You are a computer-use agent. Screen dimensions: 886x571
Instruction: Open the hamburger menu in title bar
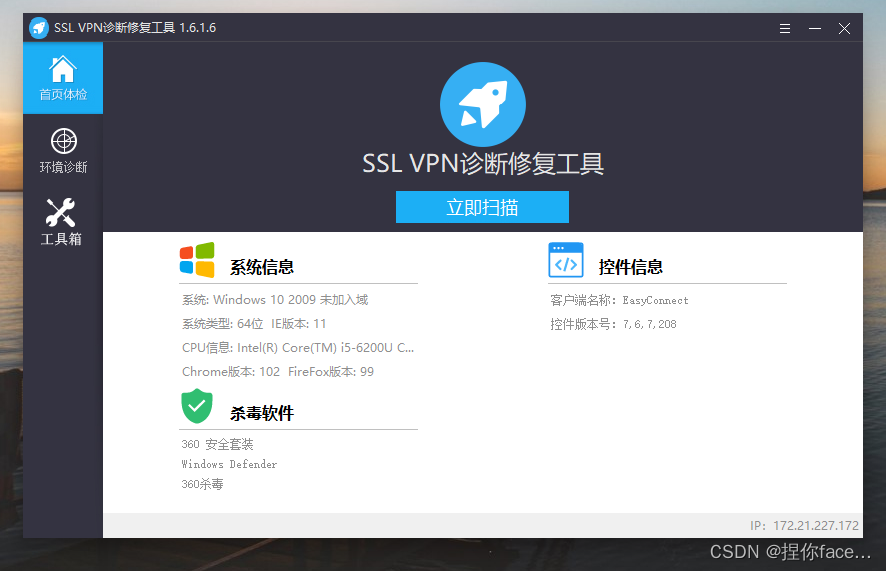pos(785,28)
